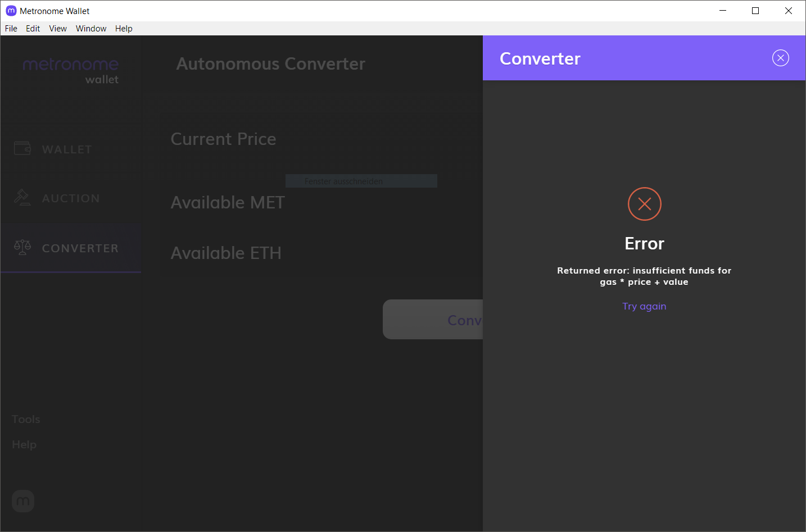Open Help from the sidebar
The height and width of the screenshot is (532, 806).
[x=24, y=444]
